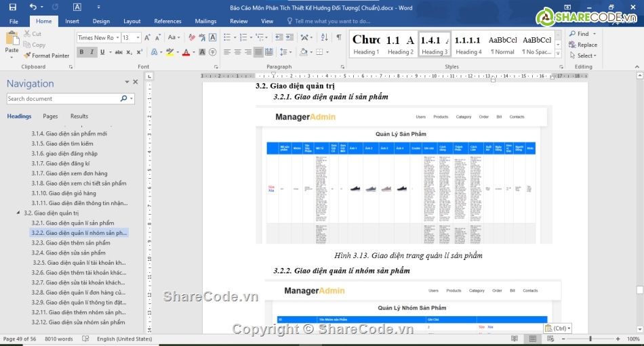Switch to the Review tab
The height and width of the screenshot is (346, 644).
(x=239, y=22)
